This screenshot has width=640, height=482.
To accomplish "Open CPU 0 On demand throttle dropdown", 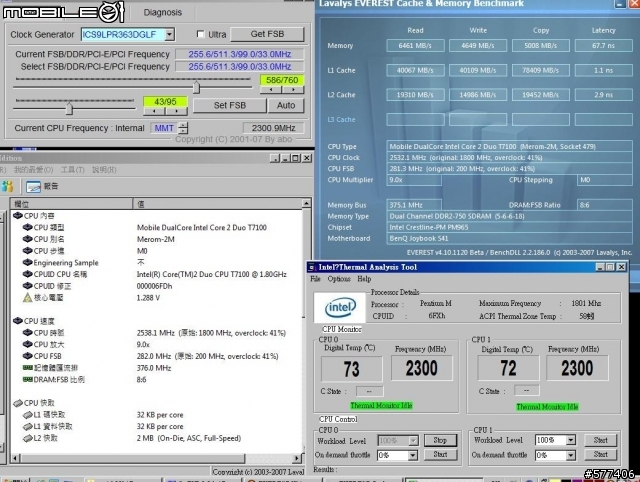I will [413, 455].
